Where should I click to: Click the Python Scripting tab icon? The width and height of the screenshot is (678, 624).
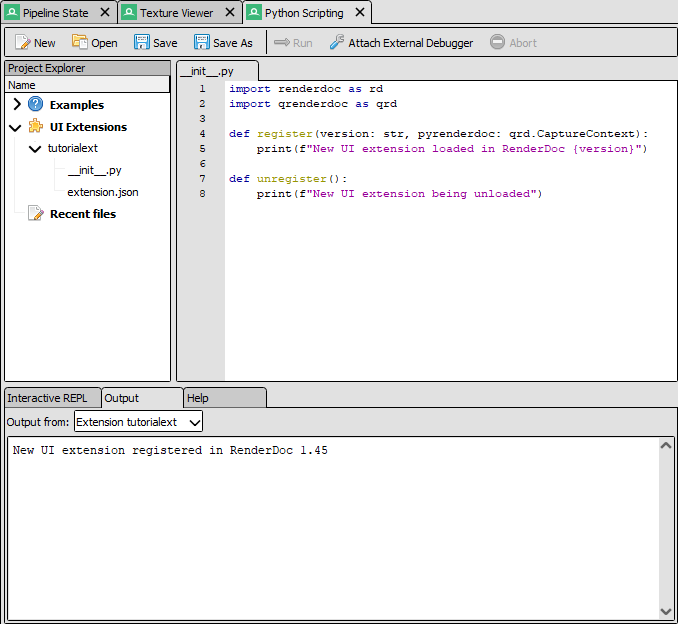254,12
